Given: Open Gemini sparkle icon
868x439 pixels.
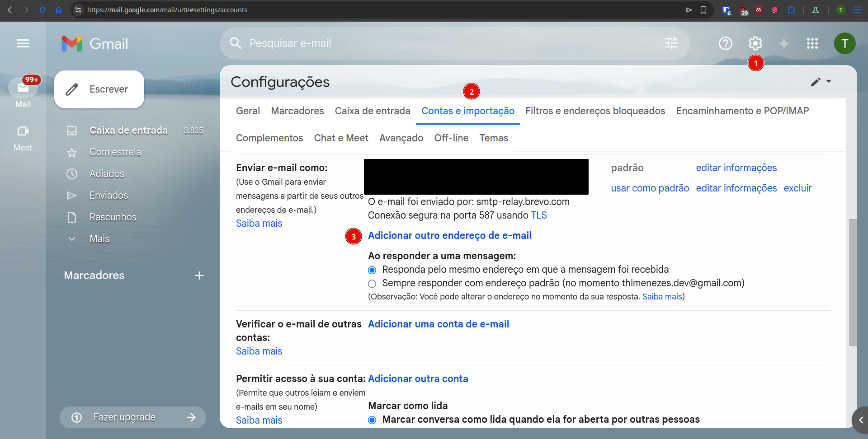Looking at the screenshot, I should pos(784,43).
